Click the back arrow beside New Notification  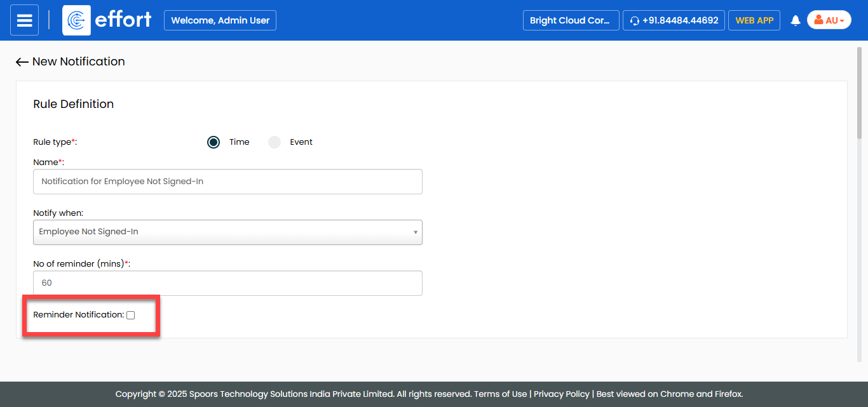pyautogui.click(x=22, y=62)
